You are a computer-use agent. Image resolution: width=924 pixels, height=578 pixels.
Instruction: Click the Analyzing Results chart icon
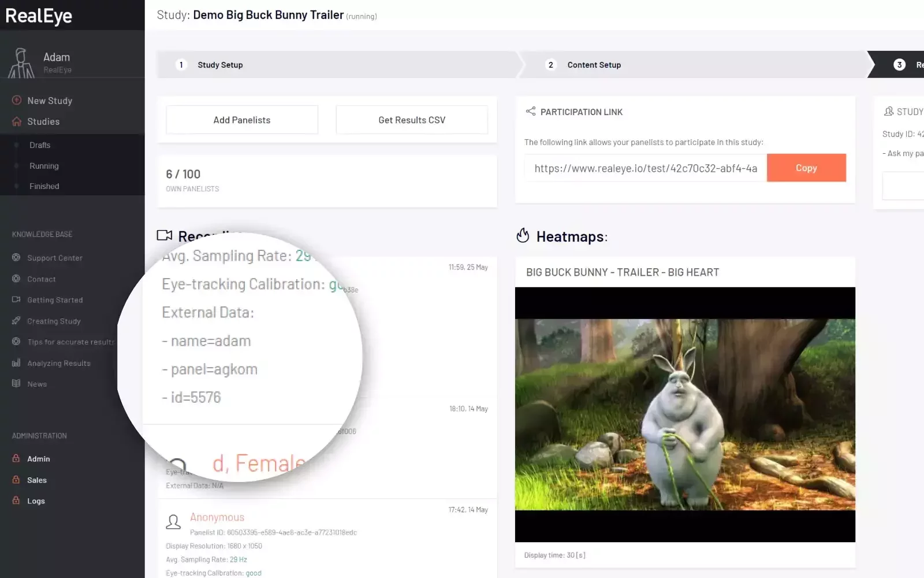(x=16, y=363)
